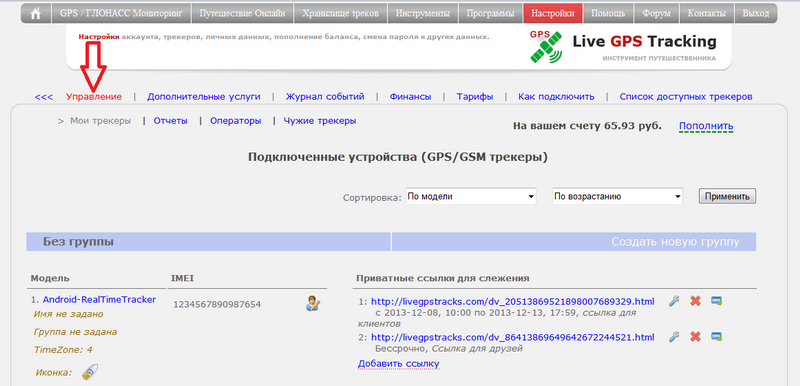800x386 pixels.
Task: Switch to the Отчеты sub-tab
Action: pyautogui.click(x=170, y=121)
